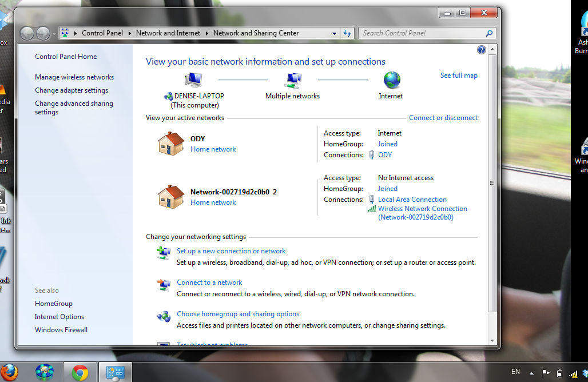This screenshot has height=382, width=588.
Task: Click the Network-002719d2c0b0 2 house icon
Action: 171,197
